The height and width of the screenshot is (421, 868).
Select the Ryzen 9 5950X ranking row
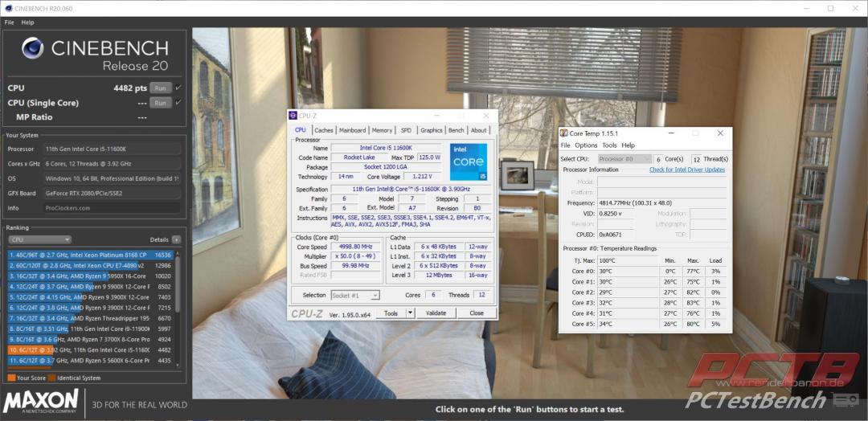click(90, 276)
